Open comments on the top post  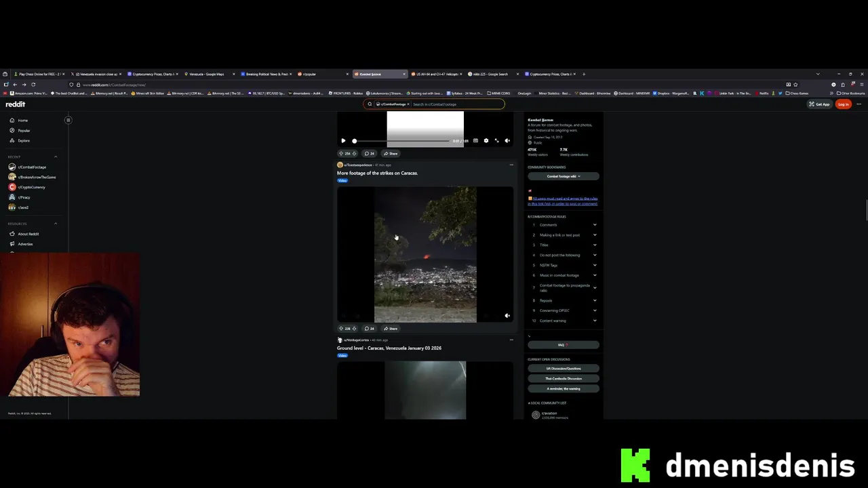[370, 153]
